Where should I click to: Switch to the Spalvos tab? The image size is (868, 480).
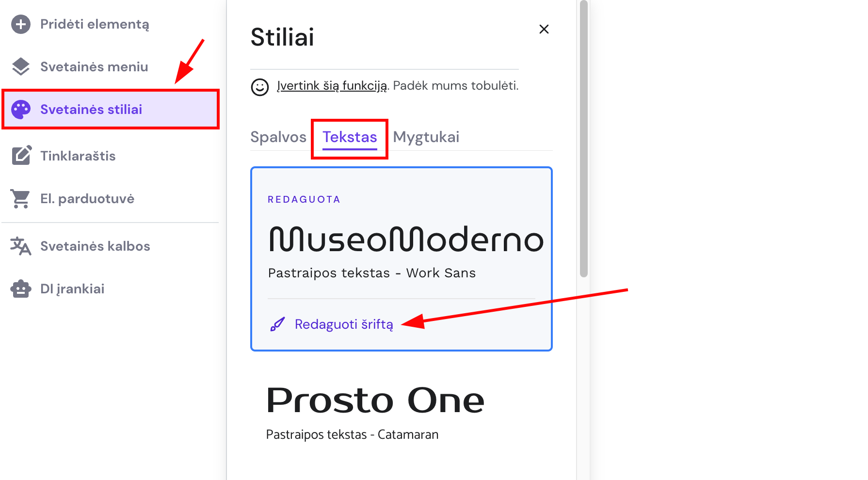coord(278,137)
